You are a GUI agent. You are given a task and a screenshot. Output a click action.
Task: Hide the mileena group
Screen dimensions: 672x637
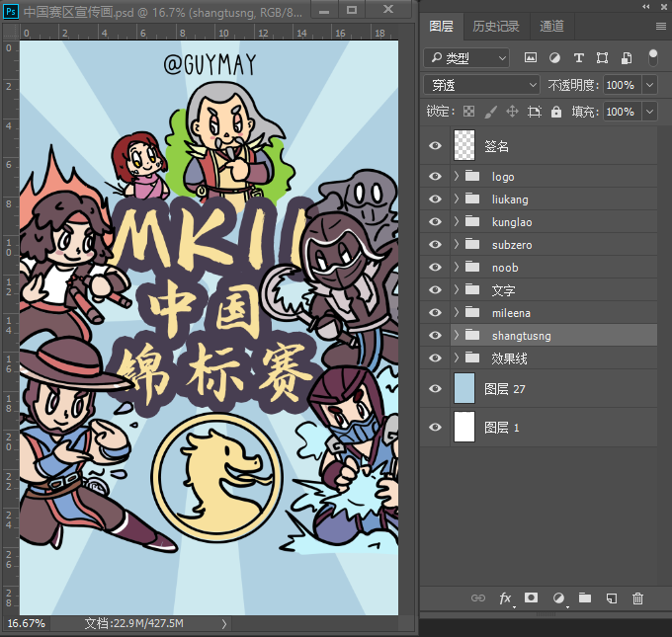(435, 312)
